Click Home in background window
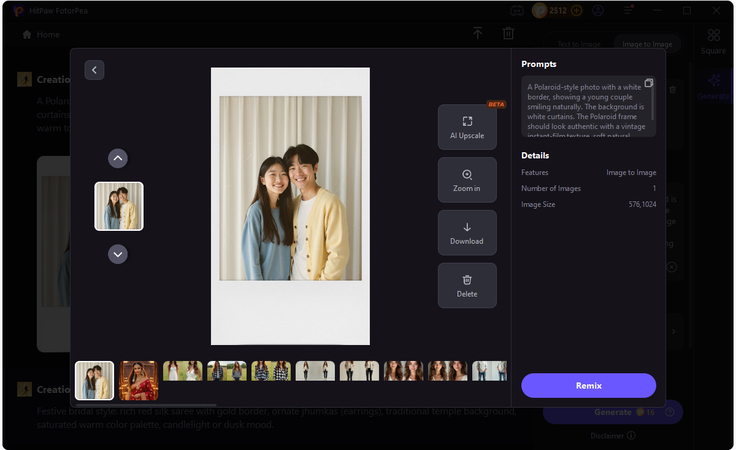Image resolution: width=736 pixels, height=450 pixels. pyautogui.click(x=41, y=35)
